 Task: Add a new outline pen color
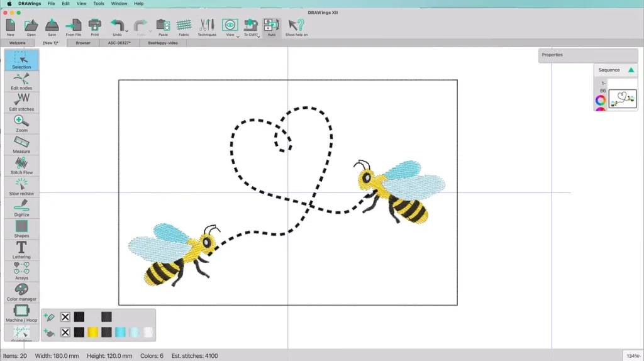pos(49,317)
